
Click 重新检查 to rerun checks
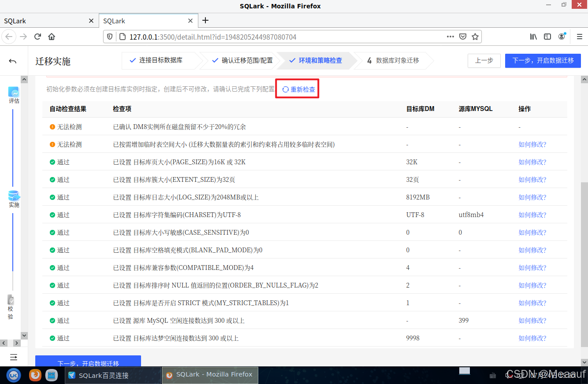pos(299,89)
